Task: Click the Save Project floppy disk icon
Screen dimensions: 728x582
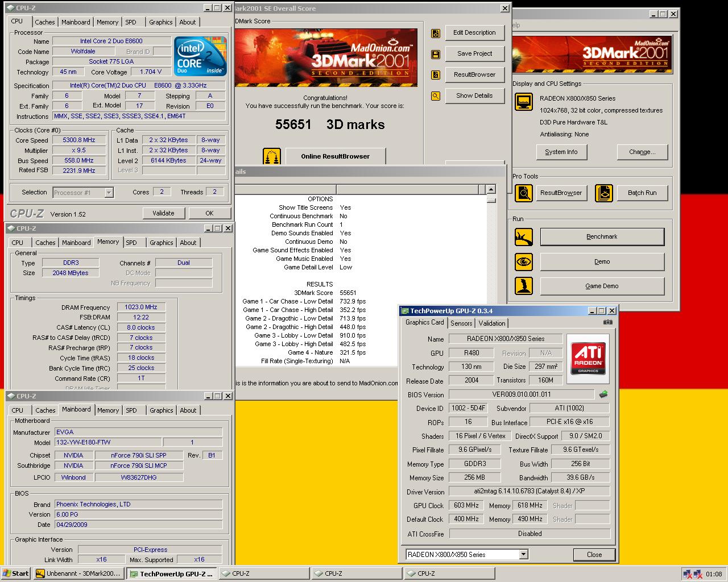Action: (436, 54)
